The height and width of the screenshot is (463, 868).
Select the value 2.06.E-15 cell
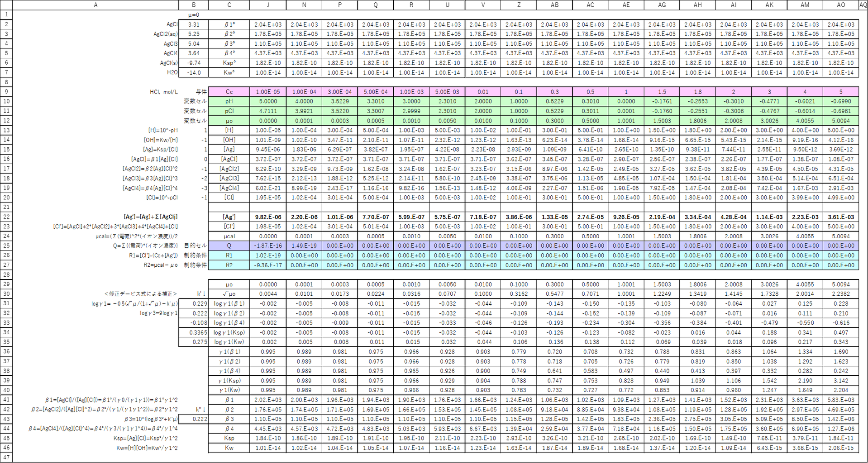pos(841,448)
